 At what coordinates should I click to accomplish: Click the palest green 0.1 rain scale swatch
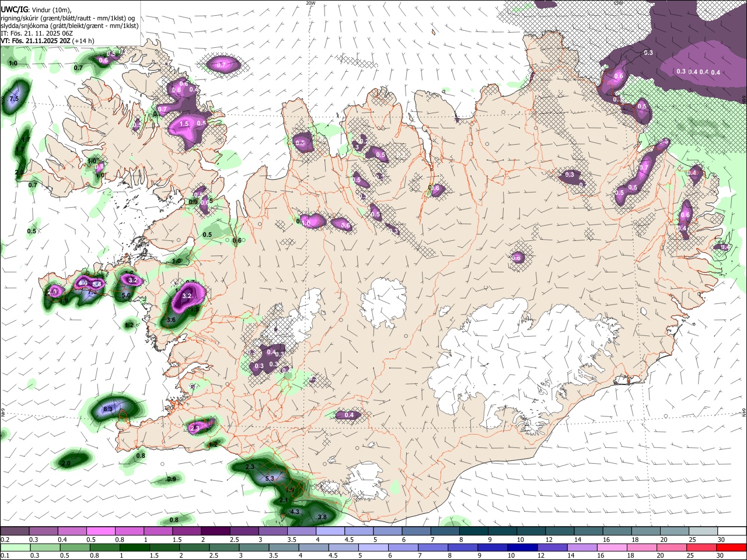coord(15,547)
